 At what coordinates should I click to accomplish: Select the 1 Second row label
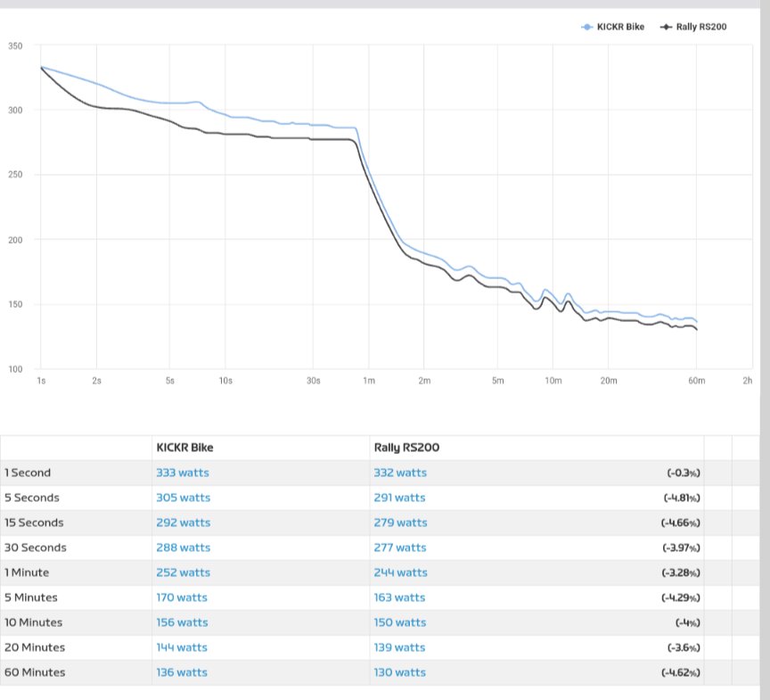pos(28,473)
